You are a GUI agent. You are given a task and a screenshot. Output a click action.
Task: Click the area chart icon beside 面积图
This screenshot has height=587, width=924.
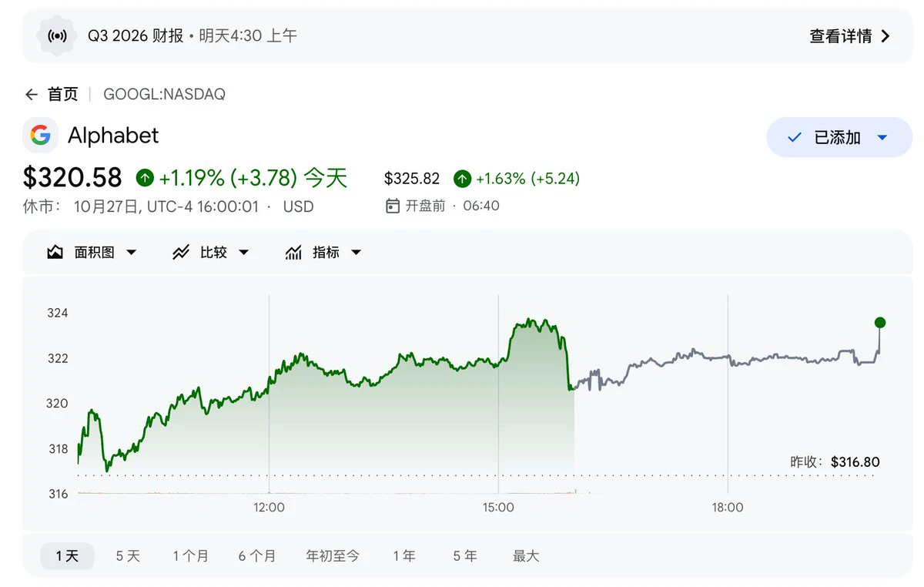coord(55,253)
